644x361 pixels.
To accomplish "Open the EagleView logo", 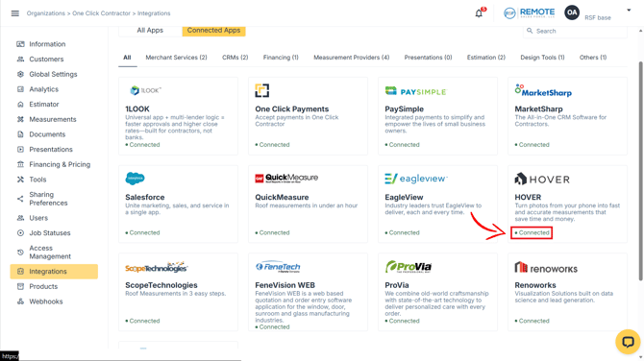I will [416, 179].
